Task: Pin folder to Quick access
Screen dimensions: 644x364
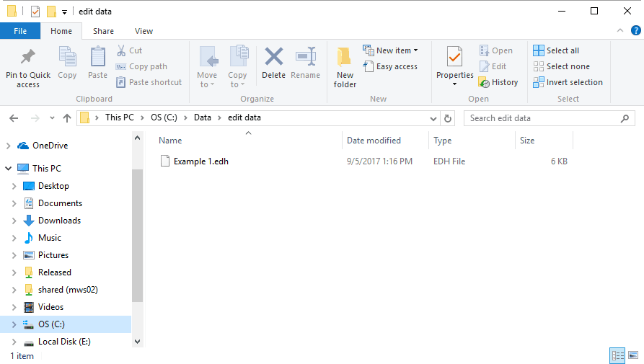Action: coord(28,68)
